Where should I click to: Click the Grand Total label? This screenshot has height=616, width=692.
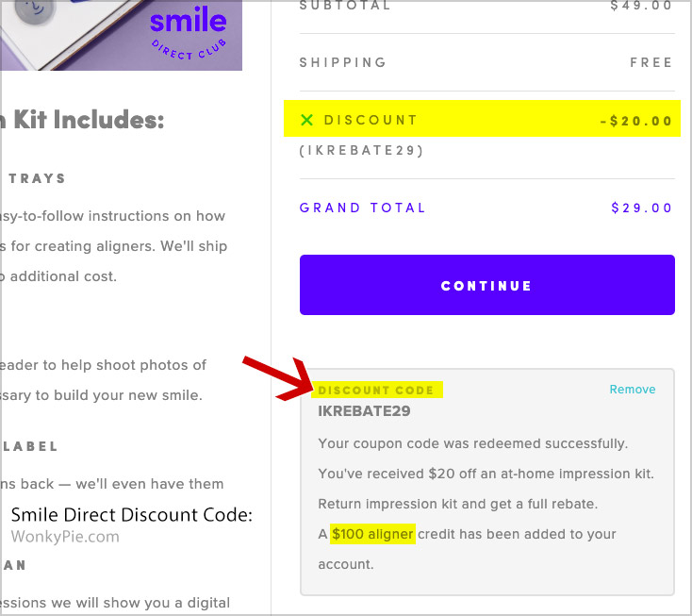tap(363, 208)
